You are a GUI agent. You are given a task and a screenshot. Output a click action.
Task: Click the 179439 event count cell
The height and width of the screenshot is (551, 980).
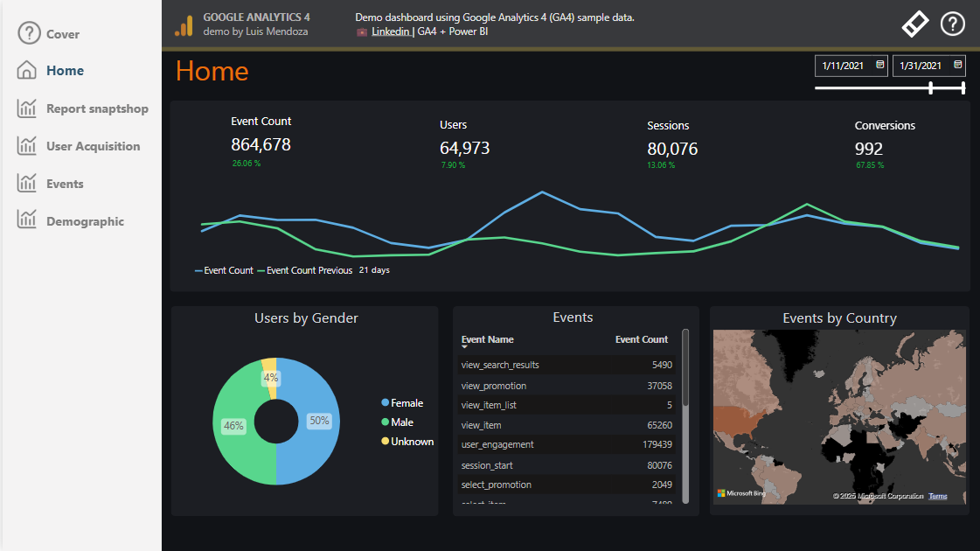point(657,444)
